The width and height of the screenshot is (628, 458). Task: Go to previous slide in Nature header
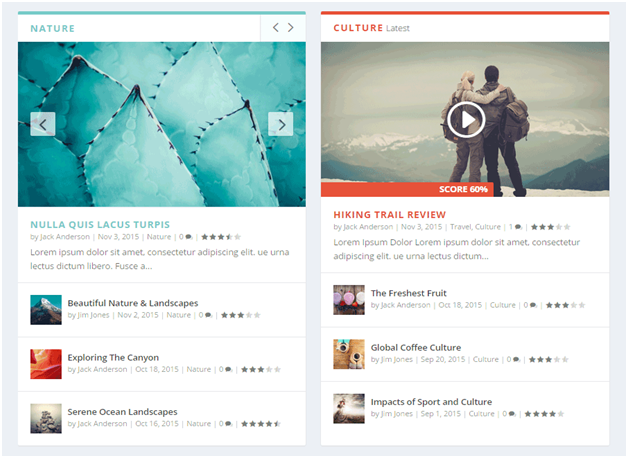tap(276, 28)
